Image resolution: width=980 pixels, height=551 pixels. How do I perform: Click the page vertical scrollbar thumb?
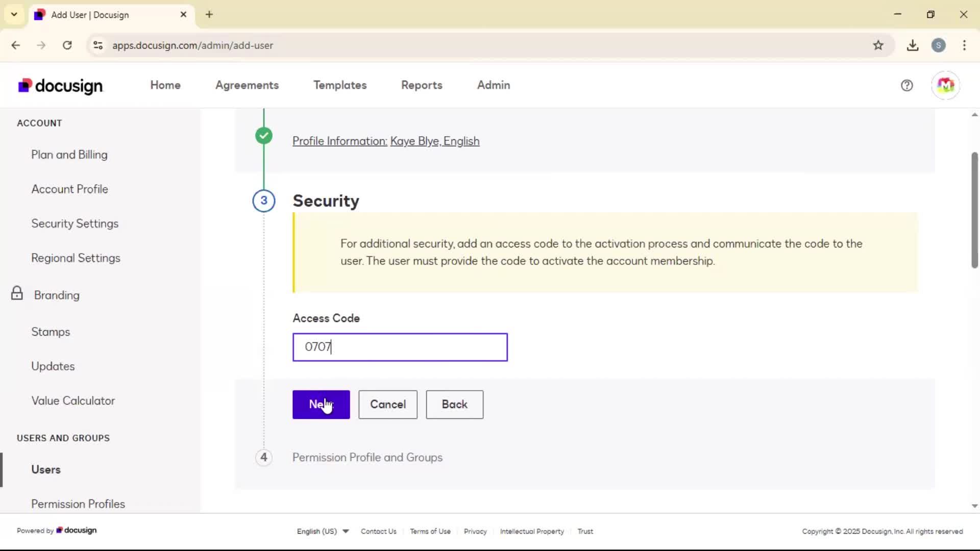pos(974,210)
